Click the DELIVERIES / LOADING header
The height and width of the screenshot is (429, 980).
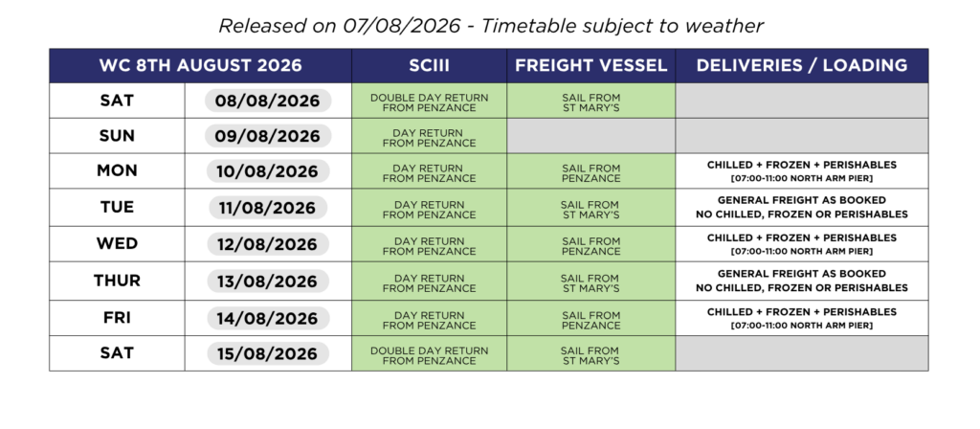[802, 66]
